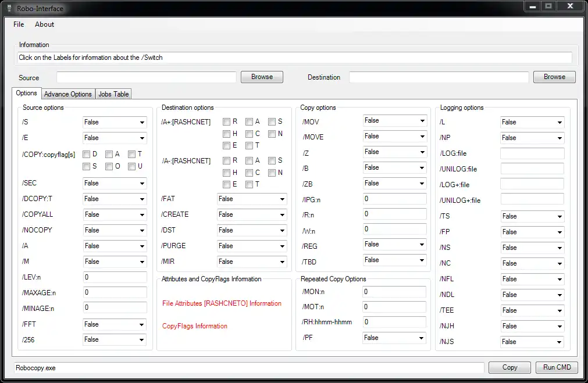Expand the /TBD dropdown
Image resolution: width=588 pixels, height=383 pixels.
(x=395, y=260)
